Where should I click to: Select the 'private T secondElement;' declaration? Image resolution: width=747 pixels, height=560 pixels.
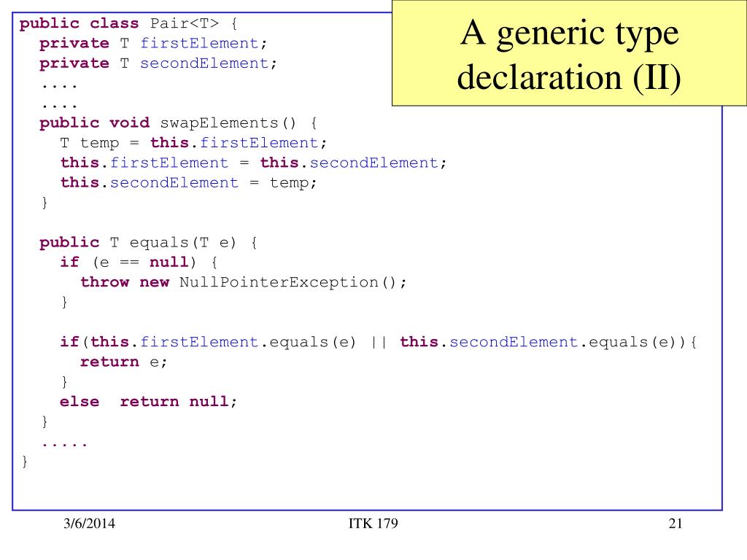(158, 63)
